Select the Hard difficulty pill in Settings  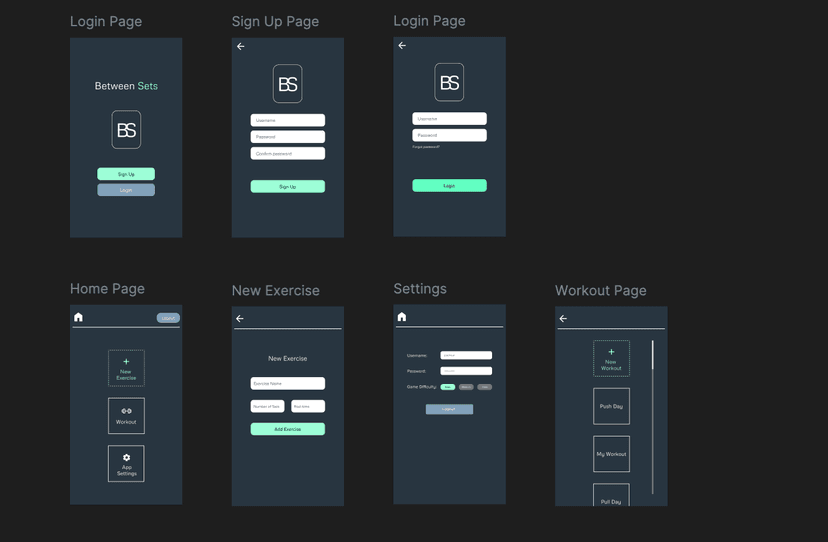[485, 387]
